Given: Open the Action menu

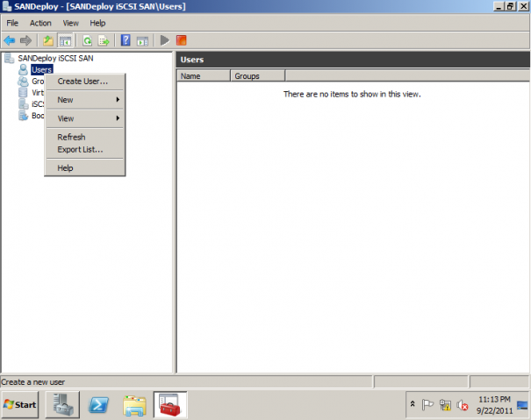Looking at the screenshot, I should tap(40, 23).
